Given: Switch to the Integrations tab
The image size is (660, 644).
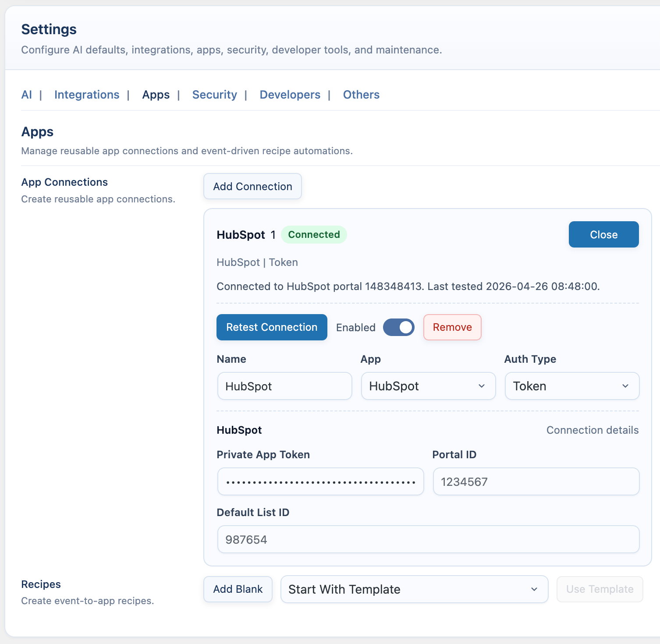Looking at the screenshot, I should [87, 95].
